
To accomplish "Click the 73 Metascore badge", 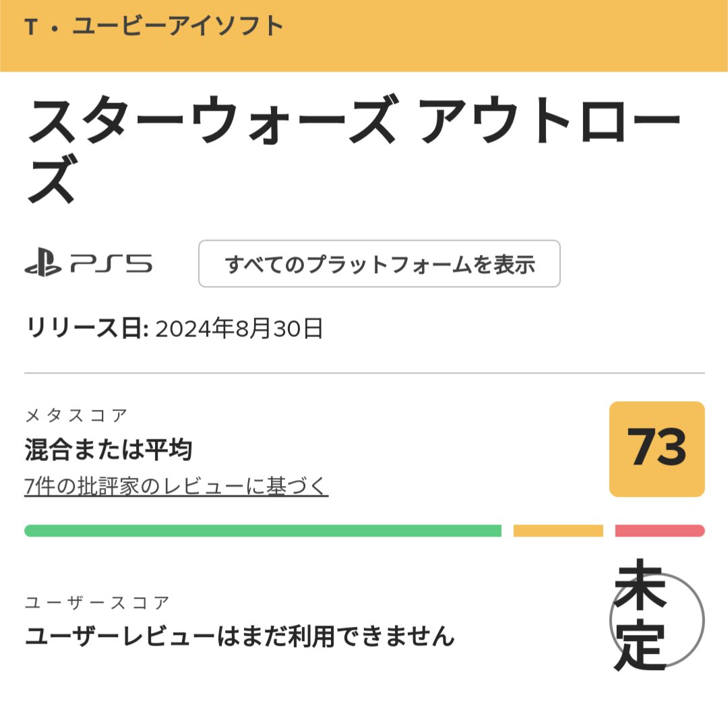I will pyautogui.click(x=657, y=449).
